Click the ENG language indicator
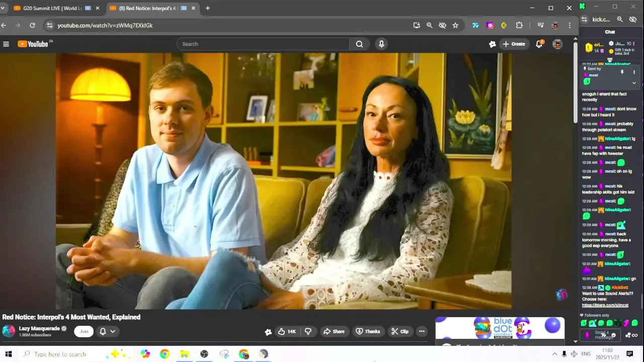Viewport: 644px width, 362px height. (x=586, y=354)
